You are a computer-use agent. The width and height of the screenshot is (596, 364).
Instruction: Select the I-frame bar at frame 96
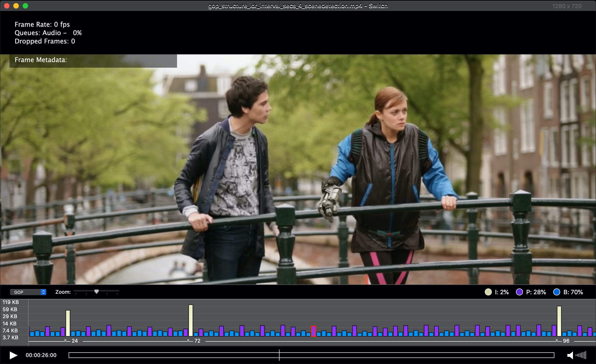(559, 321)
